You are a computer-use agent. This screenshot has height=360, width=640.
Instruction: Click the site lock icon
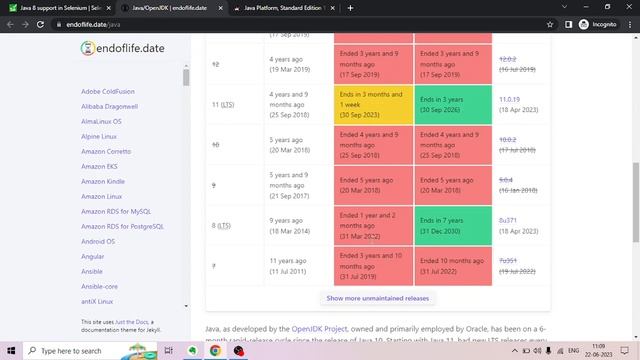[x=59, y=24]
